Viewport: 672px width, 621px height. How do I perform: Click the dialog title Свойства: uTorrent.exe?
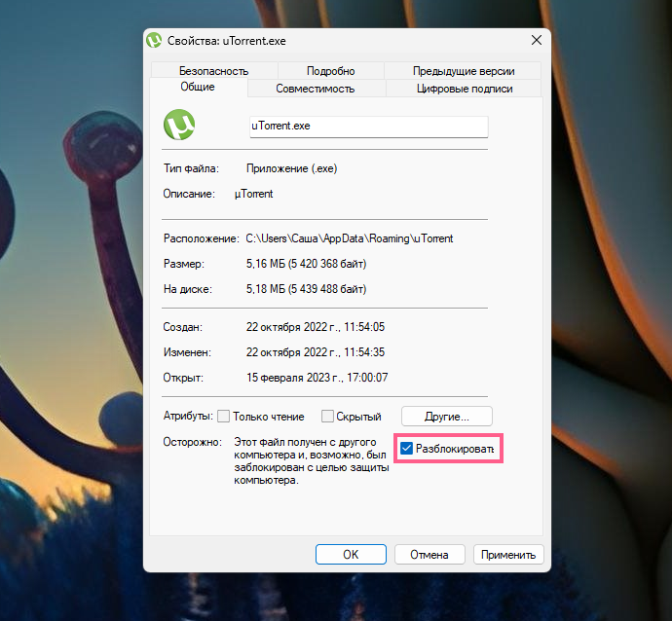(226, 41)
